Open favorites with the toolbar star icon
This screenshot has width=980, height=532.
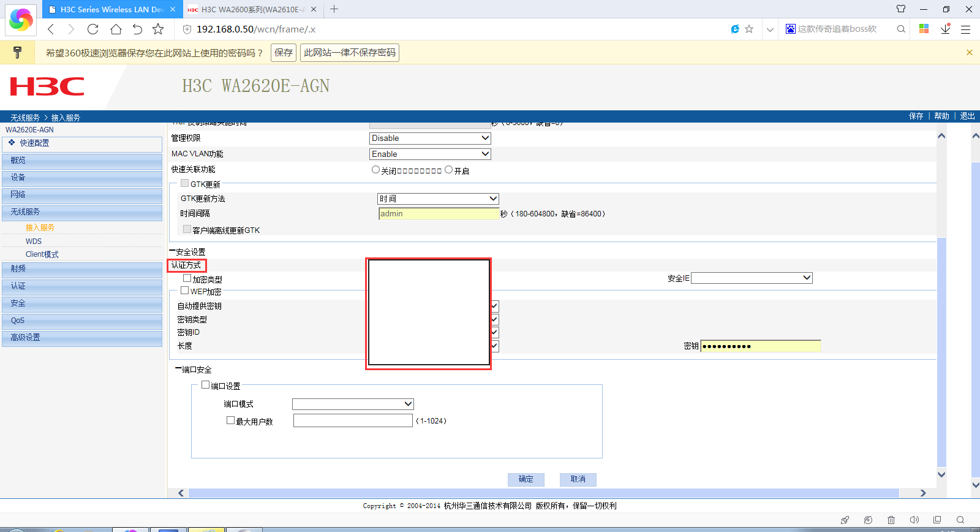coord(158,29)
